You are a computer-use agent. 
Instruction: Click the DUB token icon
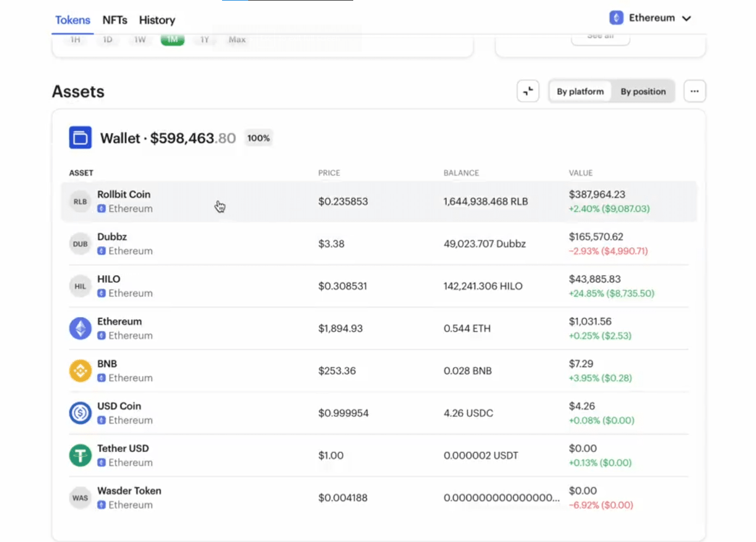81,244
